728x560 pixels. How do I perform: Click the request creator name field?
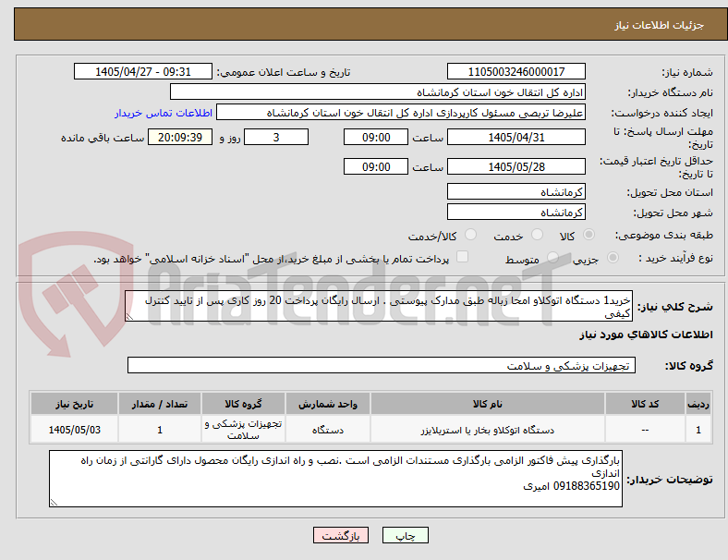pyautogui.click(x=401, y=113)
